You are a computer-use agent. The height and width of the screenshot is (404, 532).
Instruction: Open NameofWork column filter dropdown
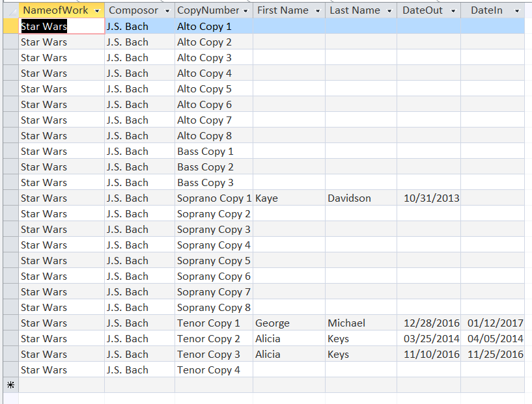tap(98, 11)
